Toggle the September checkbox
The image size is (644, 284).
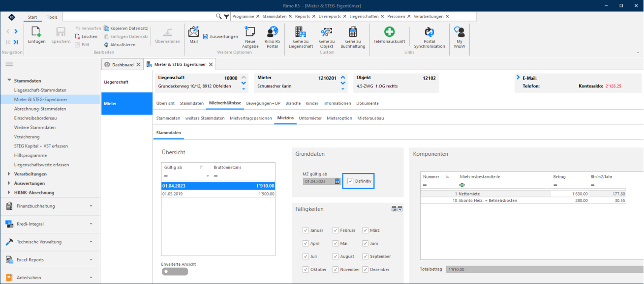[366, 256]
